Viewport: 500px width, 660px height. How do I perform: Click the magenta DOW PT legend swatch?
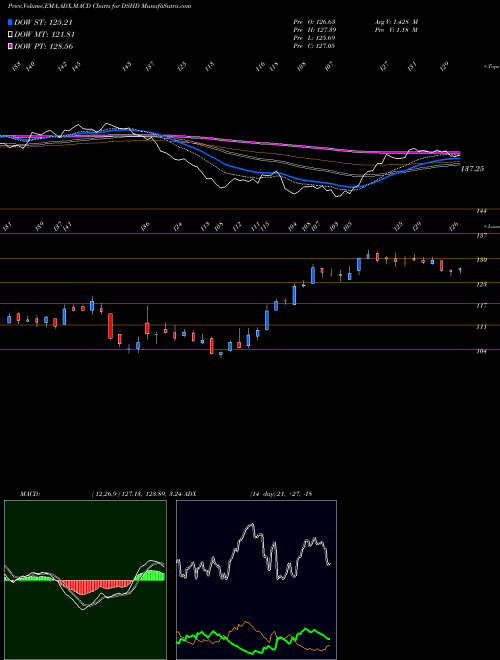tap(10, 46)
